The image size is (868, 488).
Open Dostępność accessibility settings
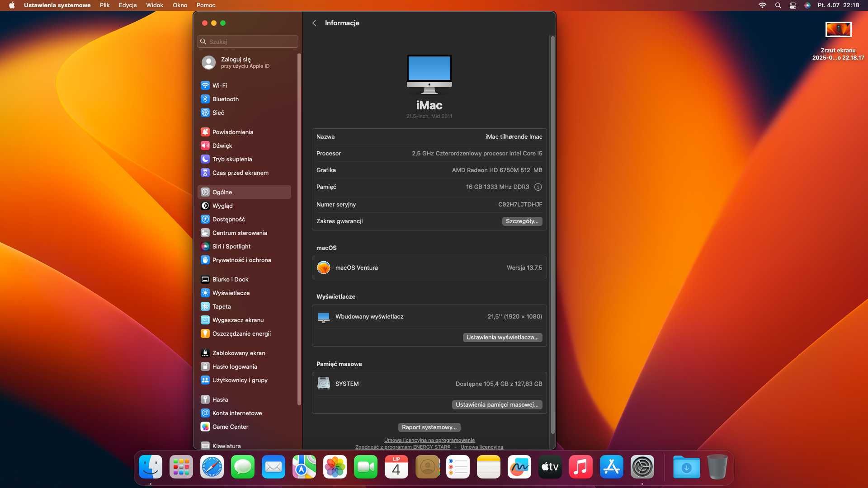tap(244, 219)
